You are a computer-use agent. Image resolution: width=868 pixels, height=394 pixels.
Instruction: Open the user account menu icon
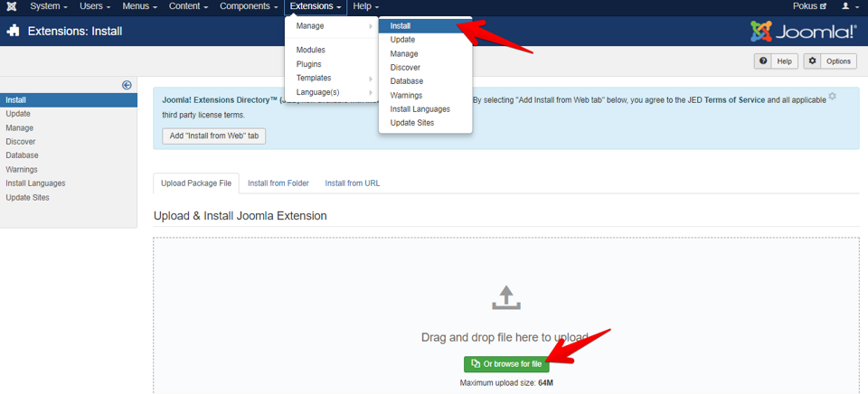[x=849, y=6]
